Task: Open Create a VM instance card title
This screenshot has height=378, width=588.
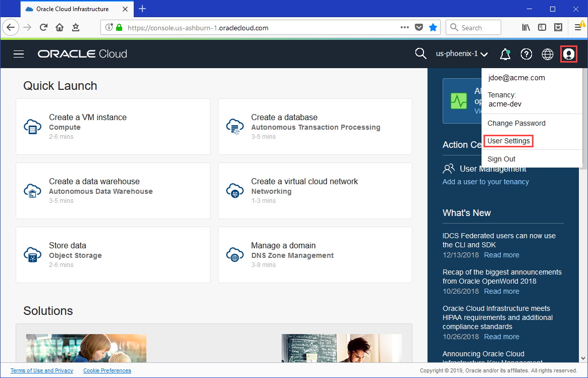Action: tap(88, 118)
